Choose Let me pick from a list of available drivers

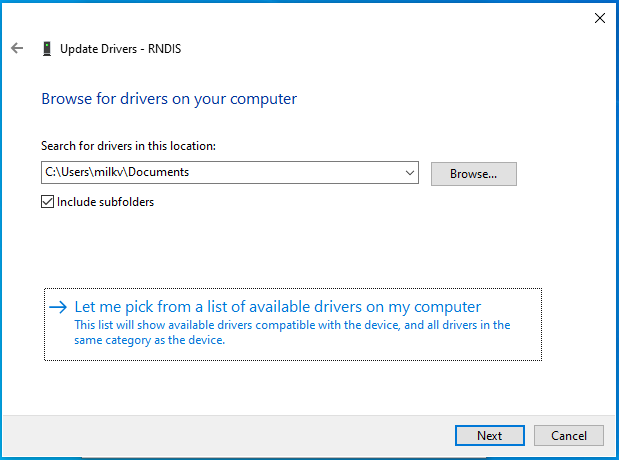[293, 324]
